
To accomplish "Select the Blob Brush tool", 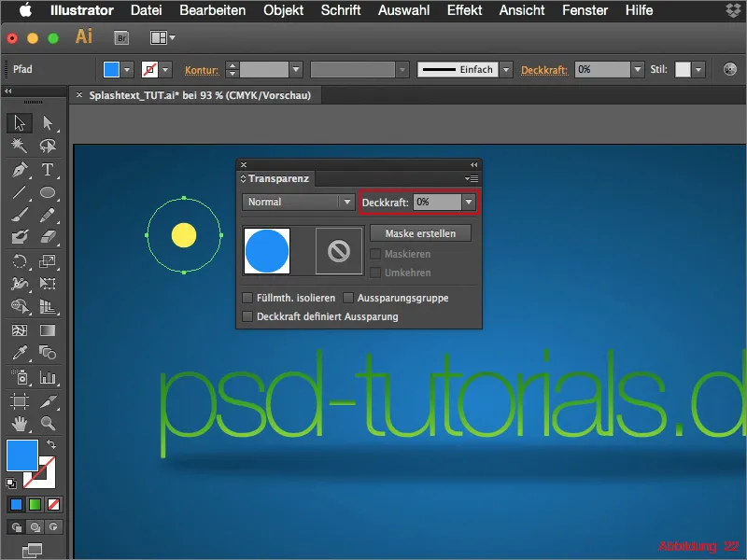I will (x=20, y=237).
